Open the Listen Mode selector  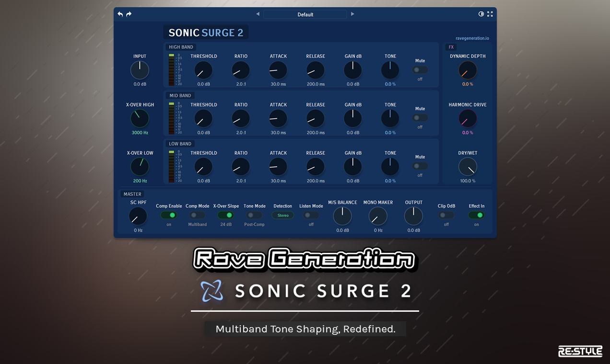311,215
